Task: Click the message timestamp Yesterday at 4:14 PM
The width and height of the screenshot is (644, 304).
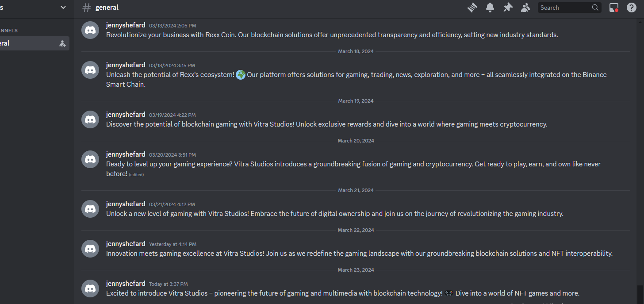Action: [x=172, y=244]
